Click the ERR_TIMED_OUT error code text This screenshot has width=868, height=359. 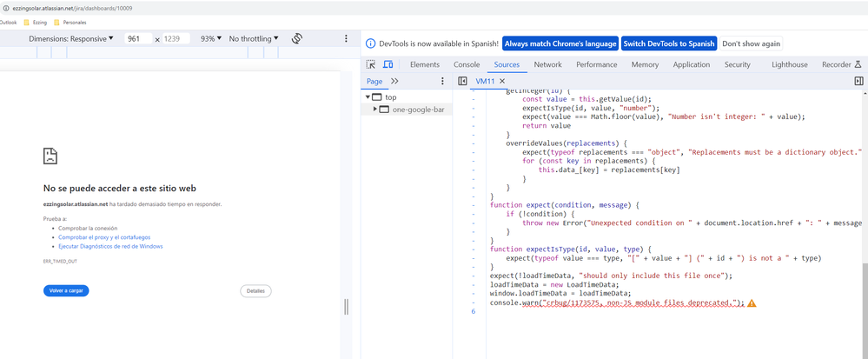pyautogui.click(x=60, y=261)
